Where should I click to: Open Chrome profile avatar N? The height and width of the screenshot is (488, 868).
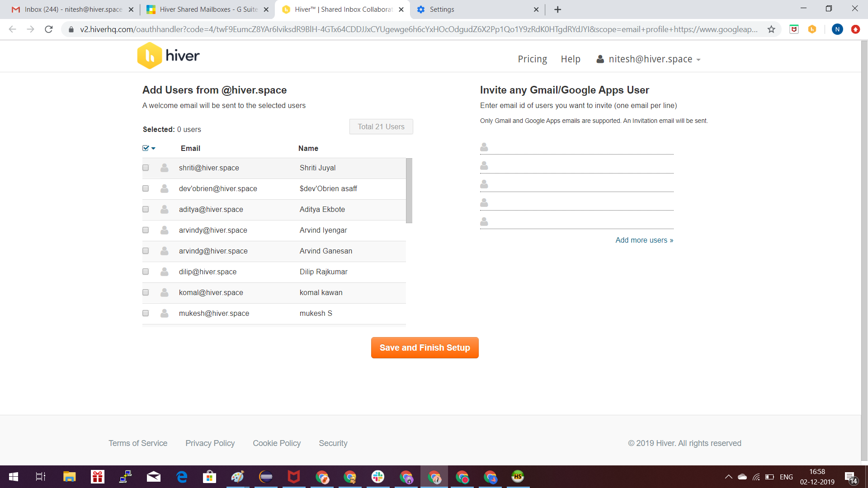(x=837, y=29)
